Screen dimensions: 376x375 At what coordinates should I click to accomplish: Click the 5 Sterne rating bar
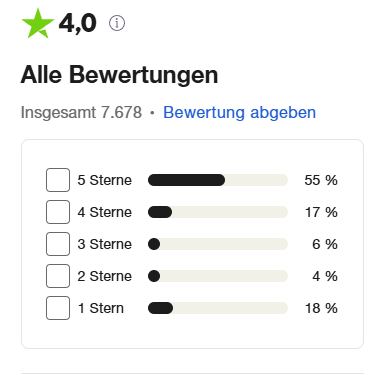tap(218, 180)
